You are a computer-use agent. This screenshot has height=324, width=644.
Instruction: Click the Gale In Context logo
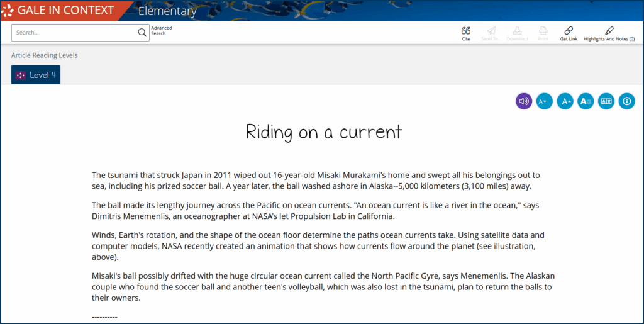point(58,11)
